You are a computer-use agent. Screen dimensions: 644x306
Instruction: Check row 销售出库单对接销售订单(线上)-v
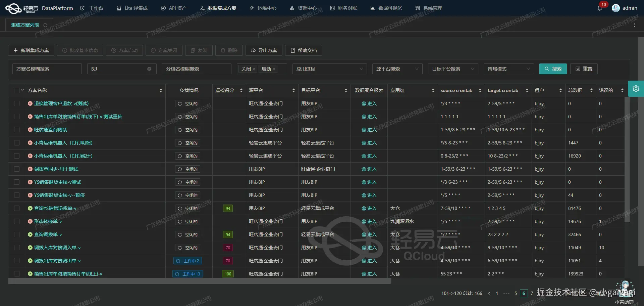point(17,274)
